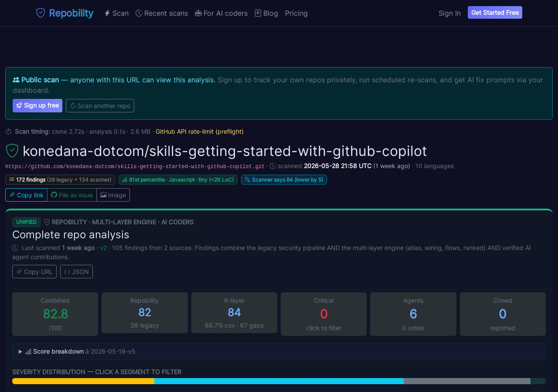Image resolution: width=558 pixels, height=392 pixels.
Task: Click the v2 version link
Action: [103, 248]
